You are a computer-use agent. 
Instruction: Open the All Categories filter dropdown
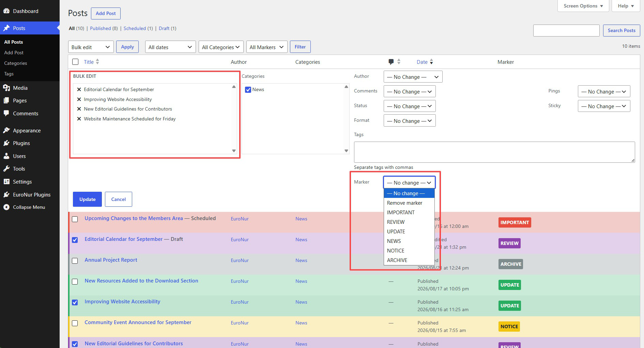pos(221,47)
